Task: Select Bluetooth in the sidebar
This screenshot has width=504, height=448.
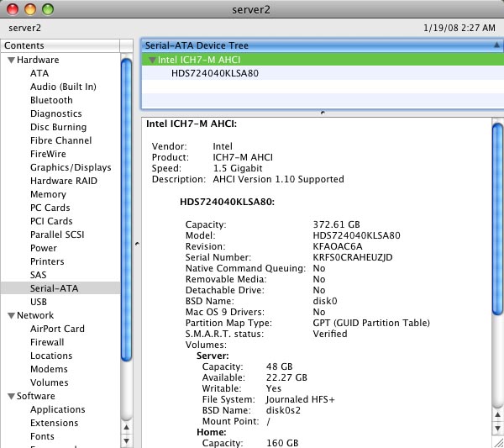Action: coord(51,100)
